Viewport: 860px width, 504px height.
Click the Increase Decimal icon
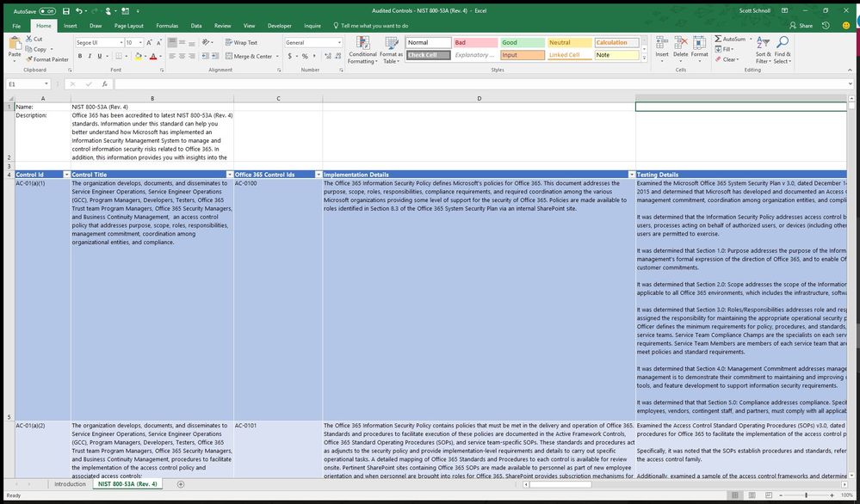(327, 56)
